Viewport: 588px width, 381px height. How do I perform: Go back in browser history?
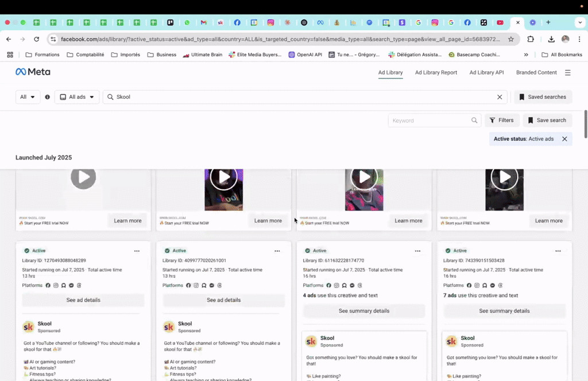tap(9, 39)
